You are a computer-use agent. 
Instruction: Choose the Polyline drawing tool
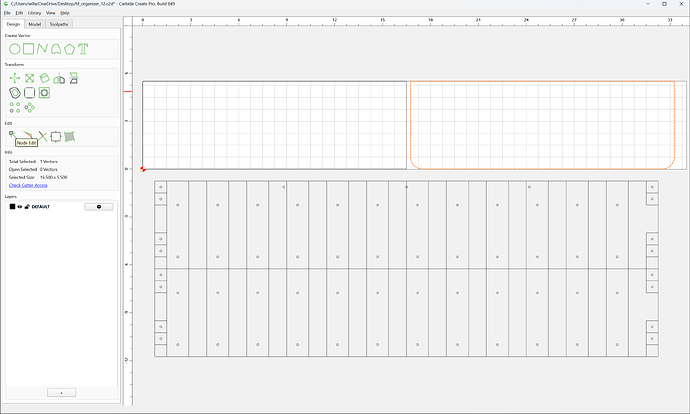[42, 49]
